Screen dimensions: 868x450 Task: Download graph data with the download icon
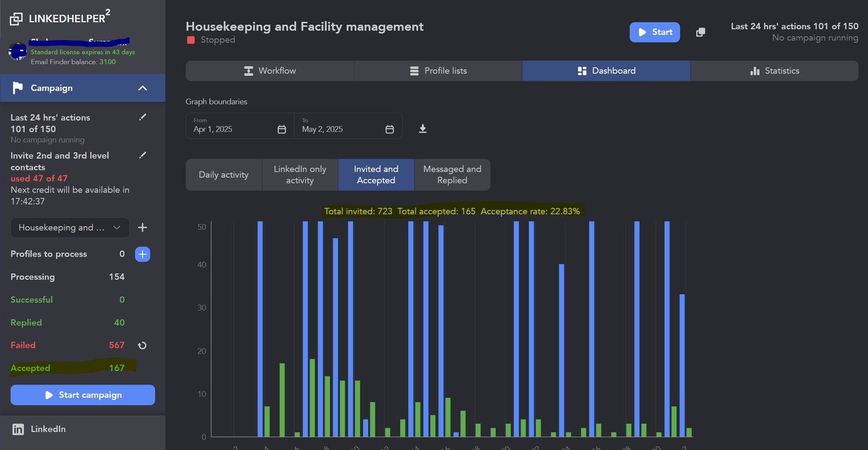pyautogui.click(x=423, y=128)
